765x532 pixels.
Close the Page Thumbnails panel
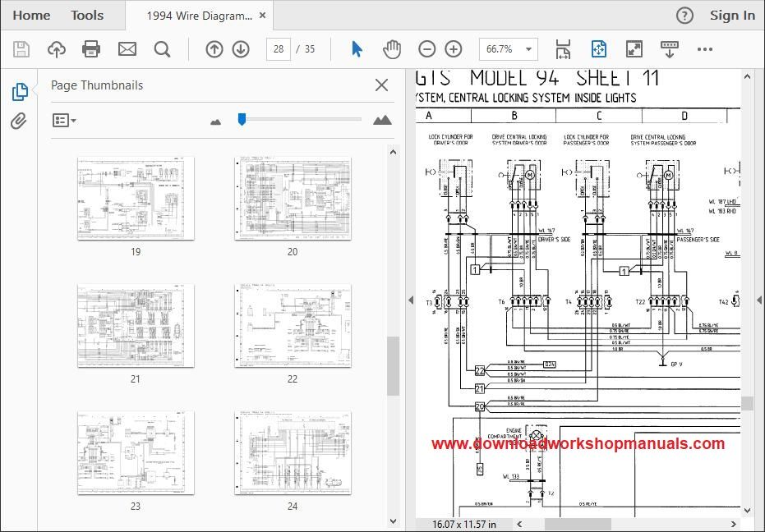click(381, 85)
